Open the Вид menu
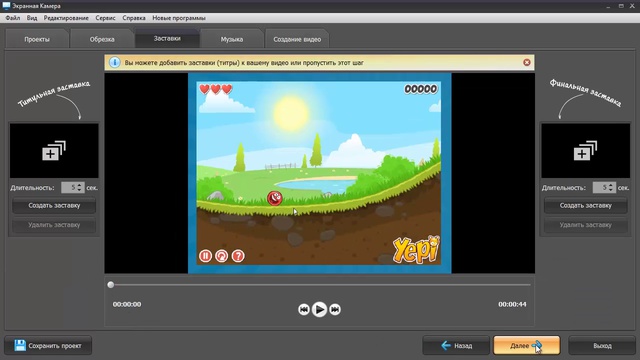 click(x=32, y=18)
